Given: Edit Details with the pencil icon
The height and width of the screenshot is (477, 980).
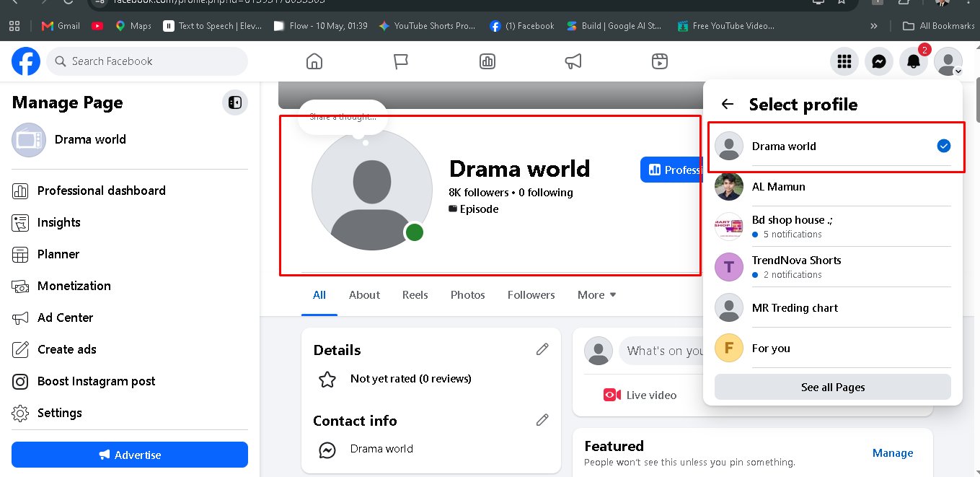Looking at the screenshot, I should click(x=542, y=349).
